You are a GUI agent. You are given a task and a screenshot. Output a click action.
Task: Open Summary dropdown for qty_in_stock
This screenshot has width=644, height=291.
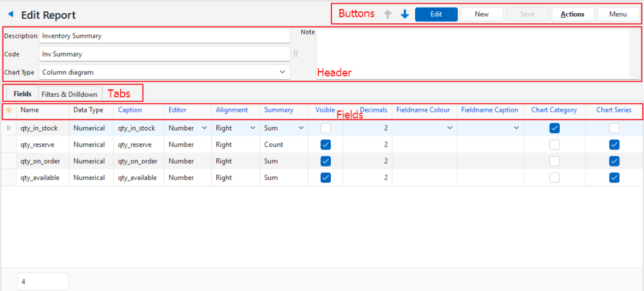point(301,128)
